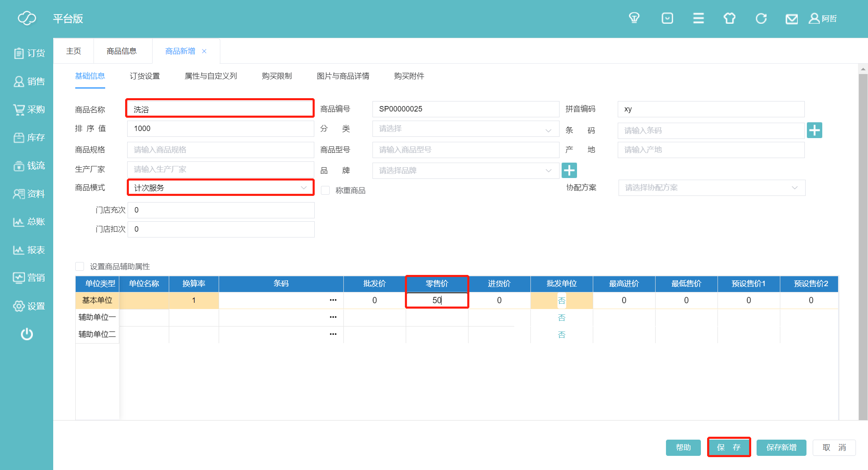Open the 分类 dropdown

[x=465, y=129]
